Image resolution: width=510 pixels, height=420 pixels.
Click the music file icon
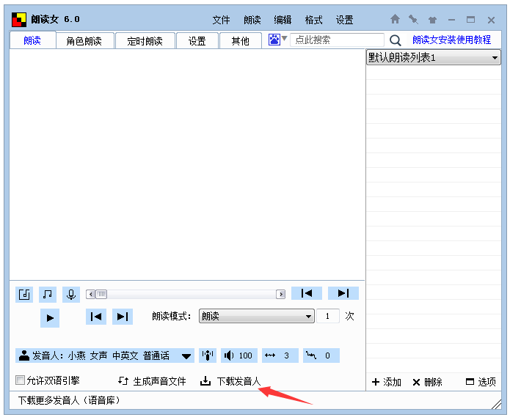[24, 294]
